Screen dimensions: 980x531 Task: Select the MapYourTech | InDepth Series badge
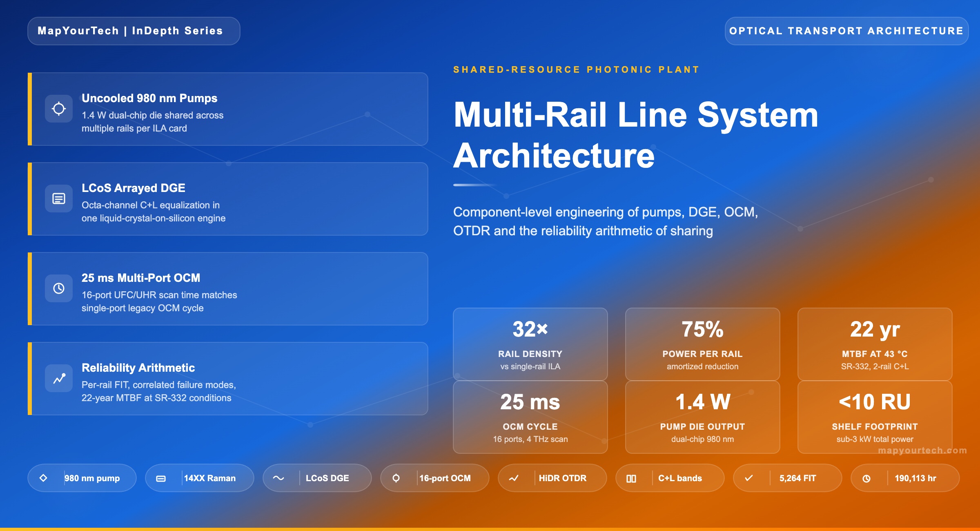tap(134, 31)
